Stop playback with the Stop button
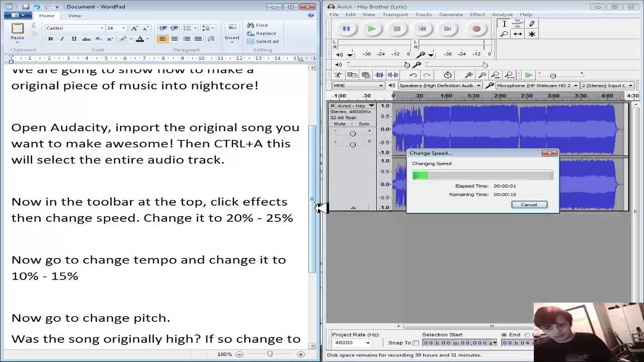The image size is (644, 362). 397,29
